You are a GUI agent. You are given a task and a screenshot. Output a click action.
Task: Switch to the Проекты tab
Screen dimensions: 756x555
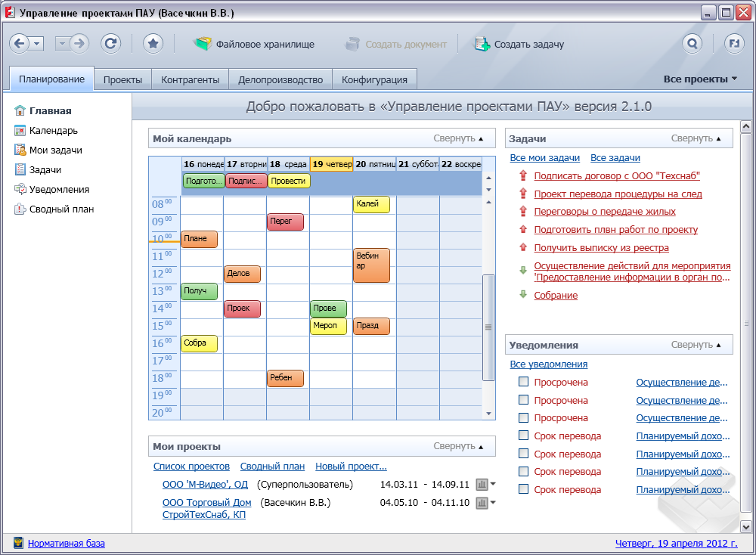122,80
